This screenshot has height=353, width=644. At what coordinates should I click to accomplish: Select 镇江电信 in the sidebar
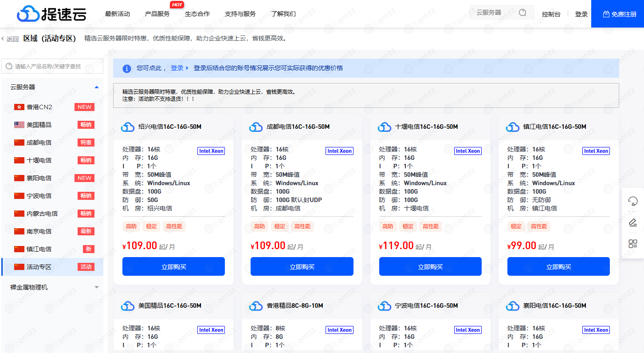pos(52,249)
